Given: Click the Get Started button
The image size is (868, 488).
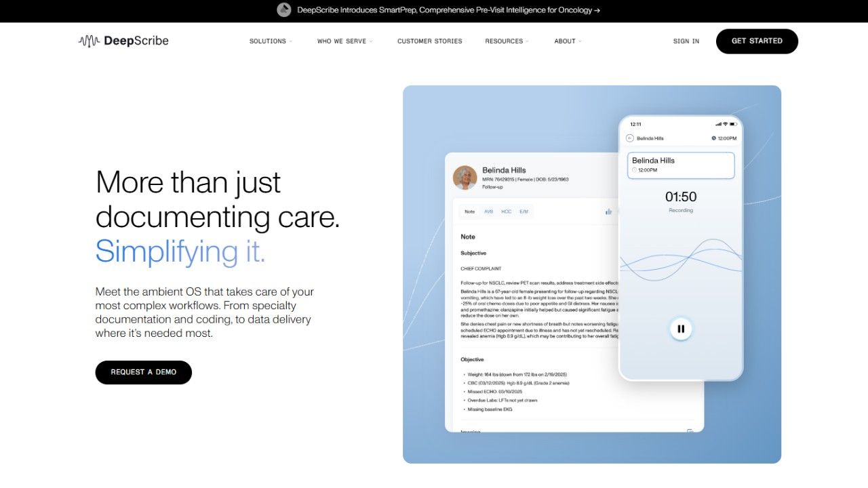Looking at the screenshot, I should click(757, 41).
